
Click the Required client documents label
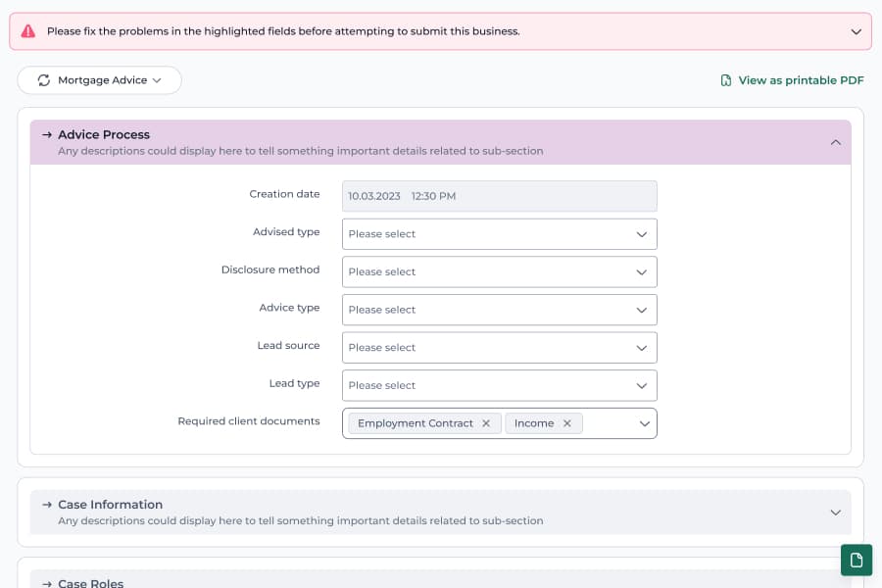249,421
